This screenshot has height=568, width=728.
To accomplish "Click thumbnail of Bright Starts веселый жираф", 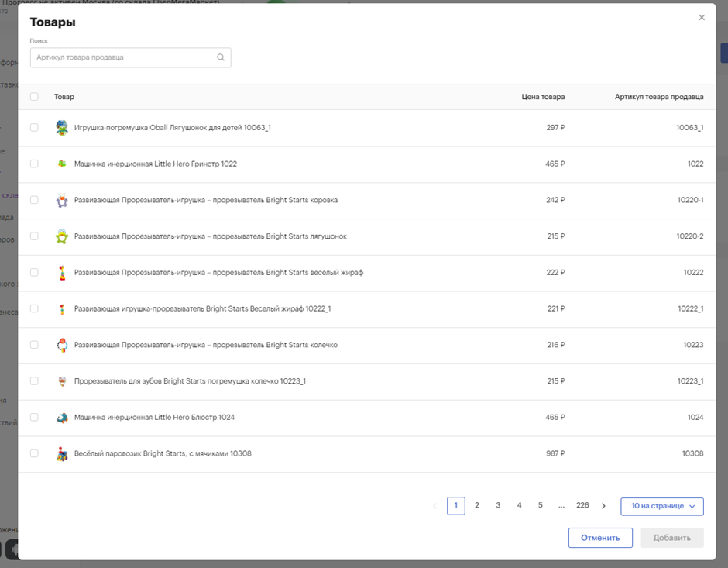I will coord(62,272).
